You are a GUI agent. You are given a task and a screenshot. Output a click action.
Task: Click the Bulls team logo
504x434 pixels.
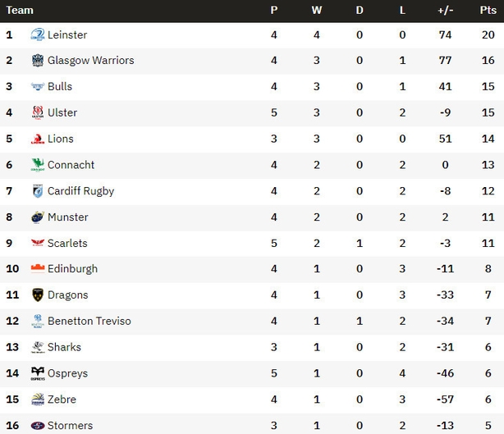tap(38, 86)
